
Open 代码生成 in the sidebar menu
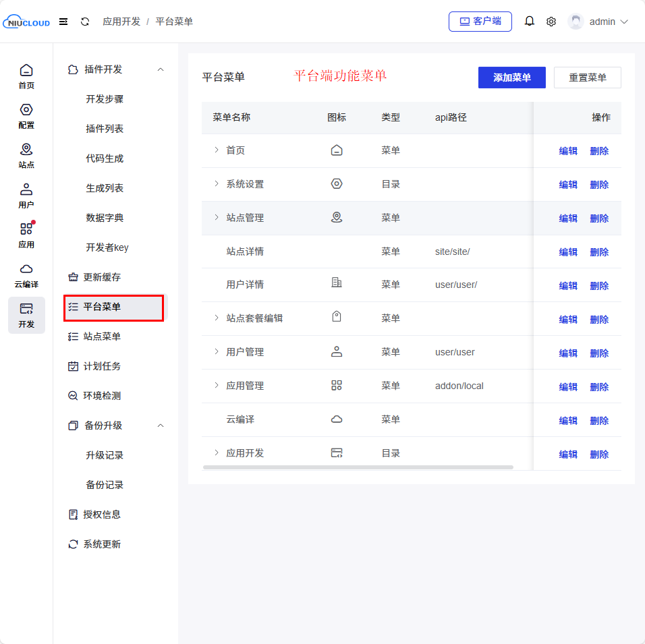point(105,158)
